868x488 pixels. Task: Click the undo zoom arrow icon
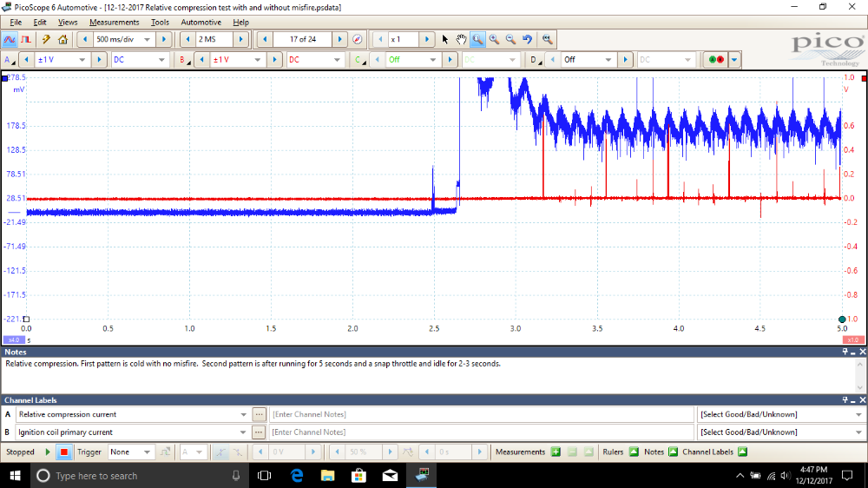coord(527,39)
